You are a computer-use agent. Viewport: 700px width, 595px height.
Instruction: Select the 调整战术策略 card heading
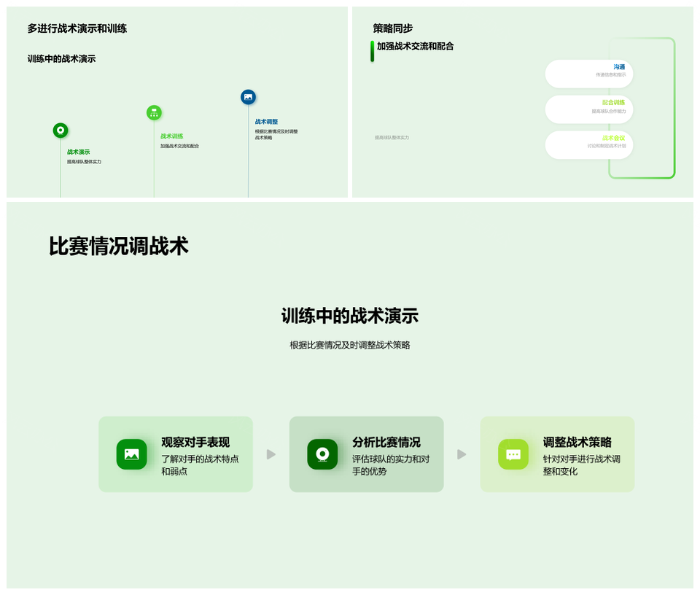tap(577, 442)
